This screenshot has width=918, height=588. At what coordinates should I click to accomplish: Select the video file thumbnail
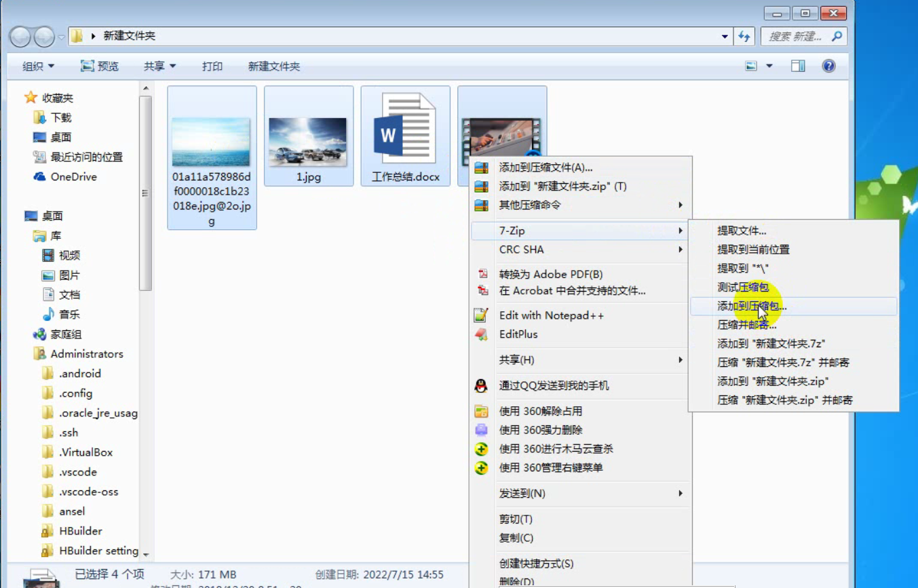coord(502,137)
